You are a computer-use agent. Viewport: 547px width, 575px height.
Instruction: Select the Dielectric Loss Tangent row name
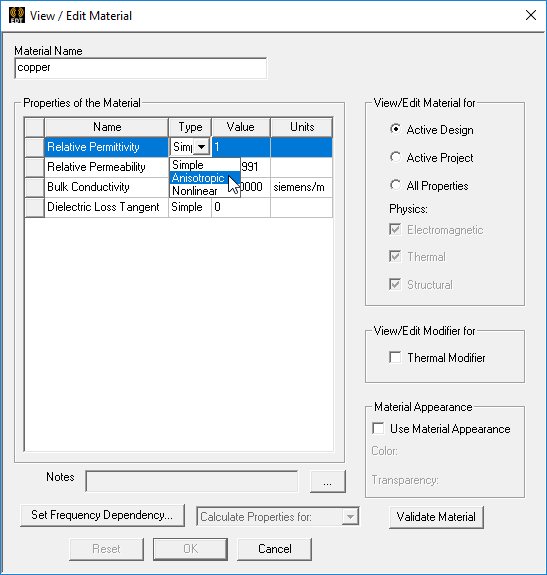106,207
